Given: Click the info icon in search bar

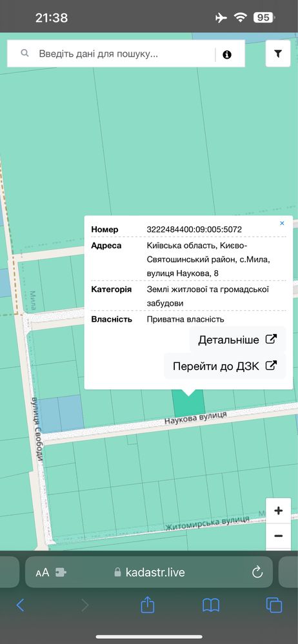Looking at the screenshot, I should (227, 55).
